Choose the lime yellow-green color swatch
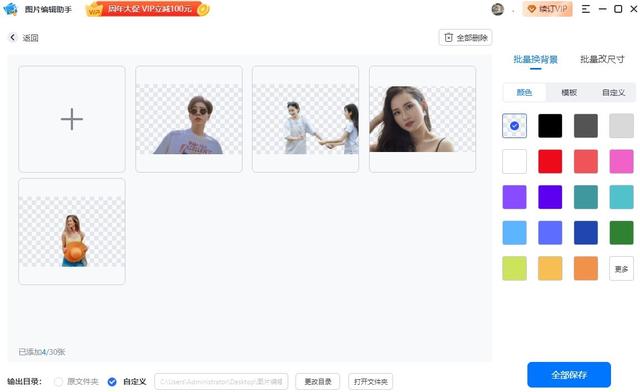 pos(514,268)
